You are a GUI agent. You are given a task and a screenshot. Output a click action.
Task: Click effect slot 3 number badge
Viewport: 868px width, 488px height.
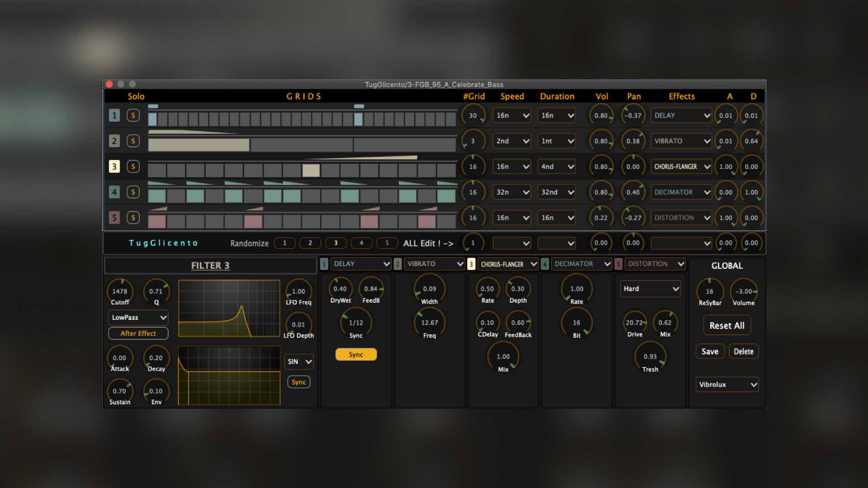[x=471, y=264]
